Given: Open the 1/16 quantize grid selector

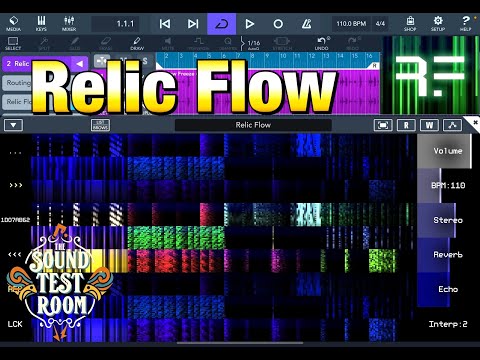Looking at the screenshot, I should click(x=253, y=44).
